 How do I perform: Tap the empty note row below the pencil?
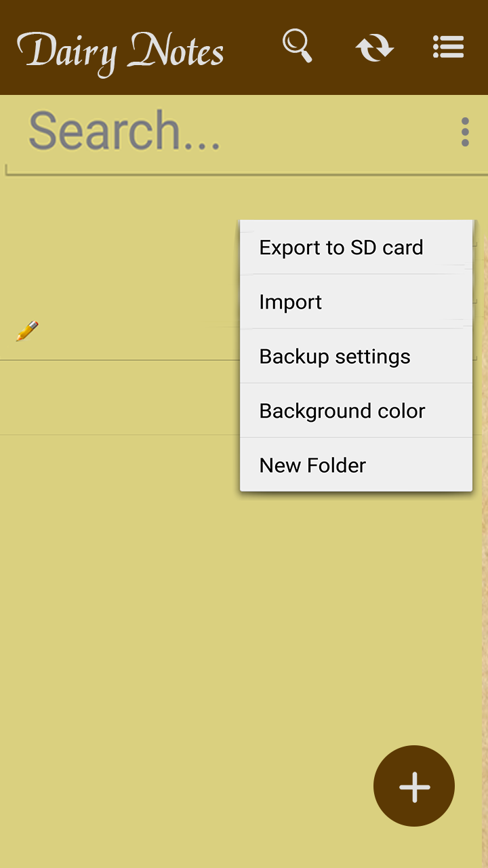click(122, 397)
